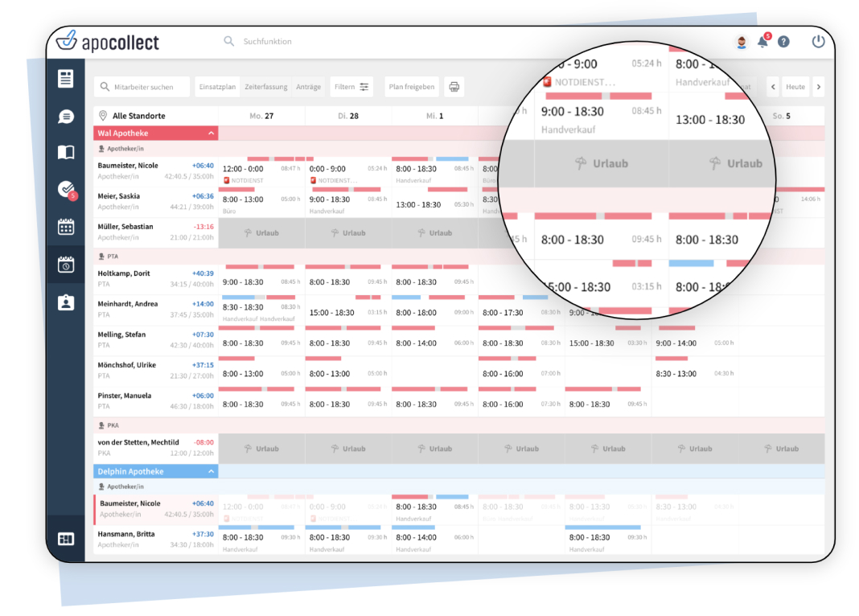The height and width of the screenshot is (616, 859).
Task: Click the notifications bell icon
Action: tap(762, 42)
